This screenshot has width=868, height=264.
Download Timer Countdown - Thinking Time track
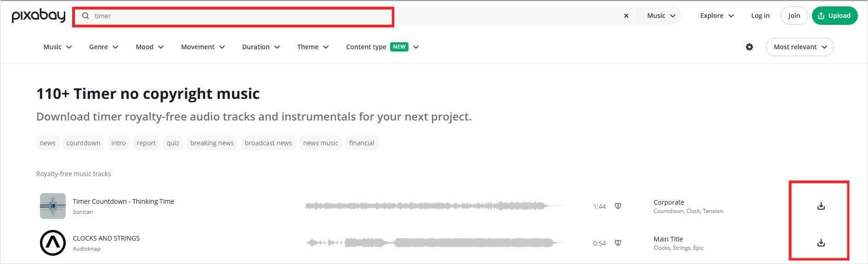(x=821, y=206)
